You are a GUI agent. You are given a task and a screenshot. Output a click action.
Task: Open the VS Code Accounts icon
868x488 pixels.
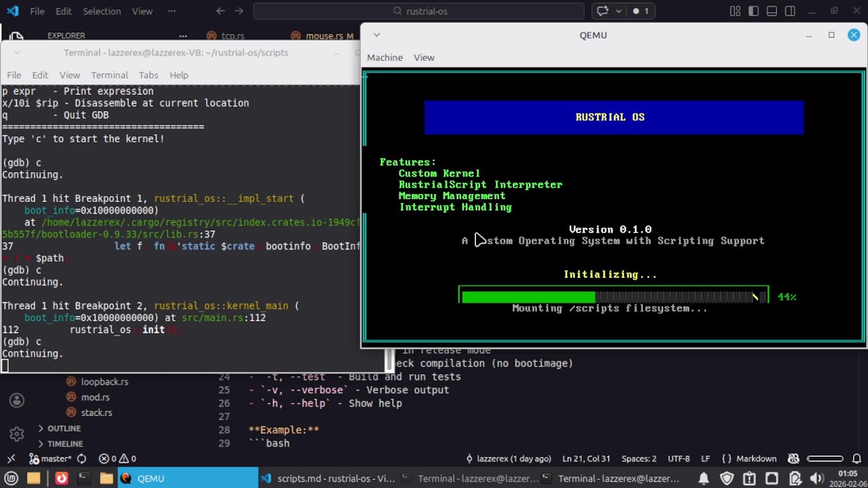[x=17, y=401]
